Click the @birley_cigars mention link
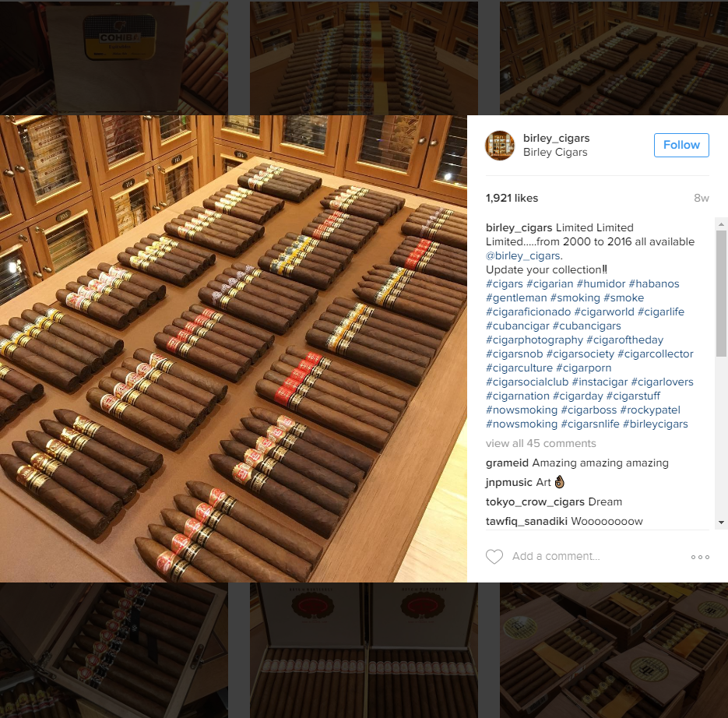This screenshot has width=728, height=718. [523, 255]
